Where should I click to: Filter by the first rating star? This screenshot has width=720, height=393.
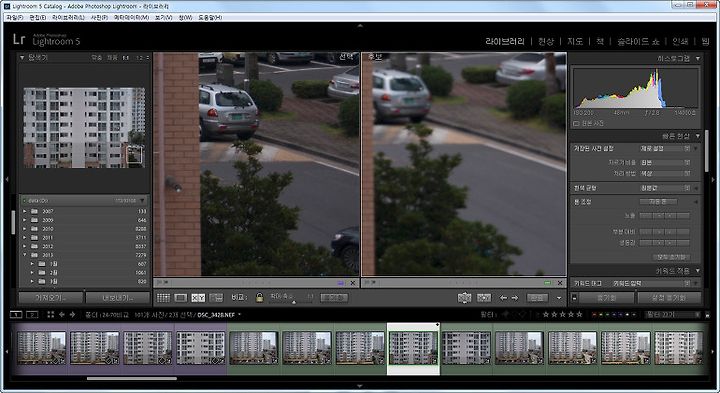click(546, 314)
